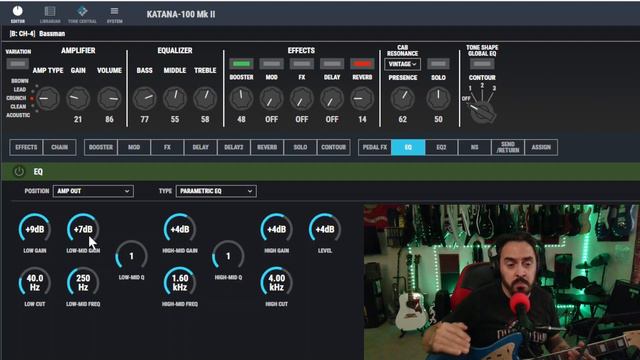Screen dimensions: 640x360
Task: Click the Low Cut 40.0 Hz knob
Action: (x=35, y=282)
